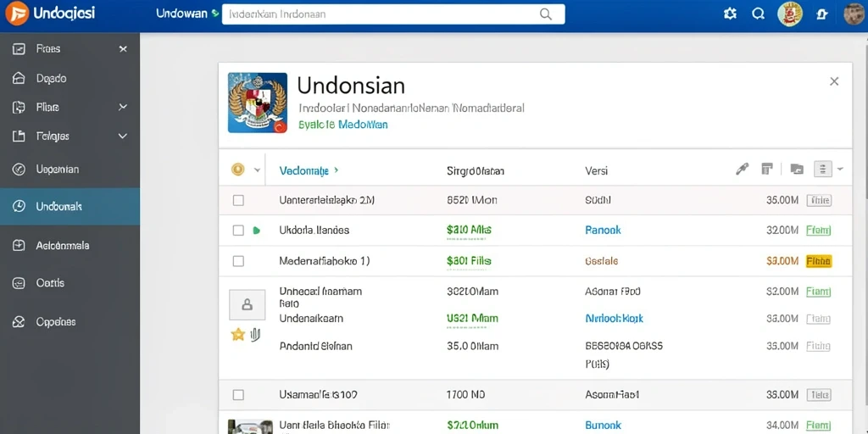Expand the Fliars sidebar section
The image size is (868, 434).
[x=123, y=107]
